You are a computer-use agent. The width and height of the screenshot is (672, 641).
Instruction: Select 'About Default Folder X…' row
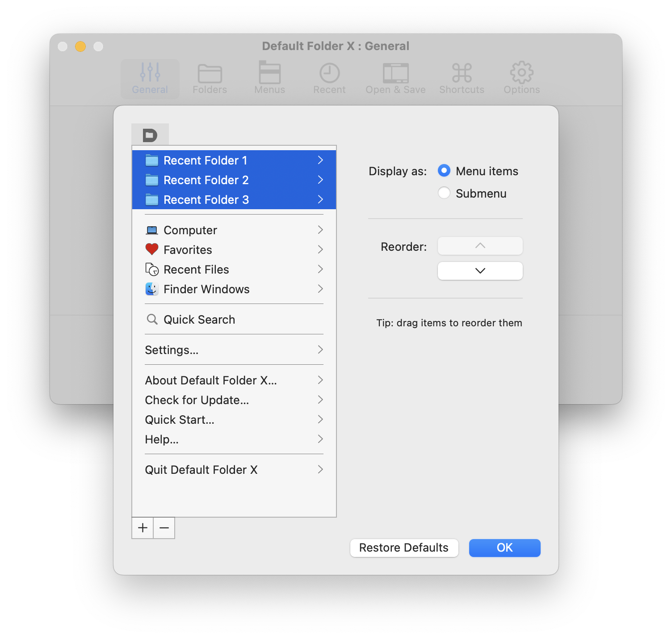[x=234, y=380]
